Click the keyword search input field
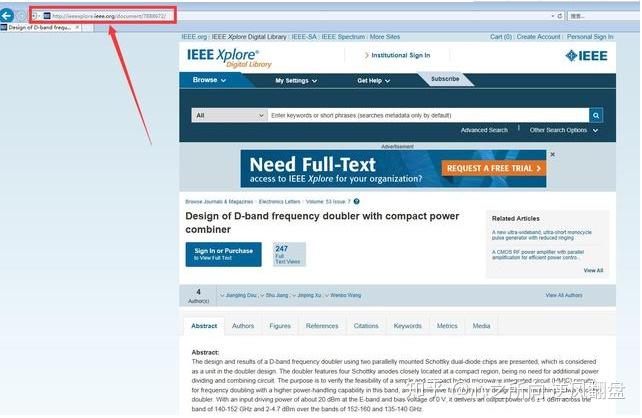The height and width of the screenshot is (418, 642). pyautogui.click(x=428, y=115)
